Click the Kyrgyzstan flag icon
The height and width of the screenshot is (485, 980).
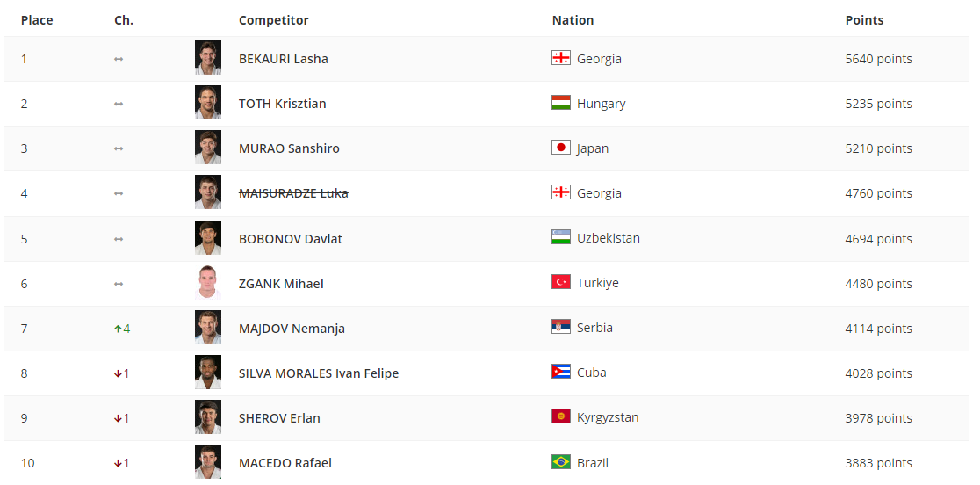click(560, 416)
